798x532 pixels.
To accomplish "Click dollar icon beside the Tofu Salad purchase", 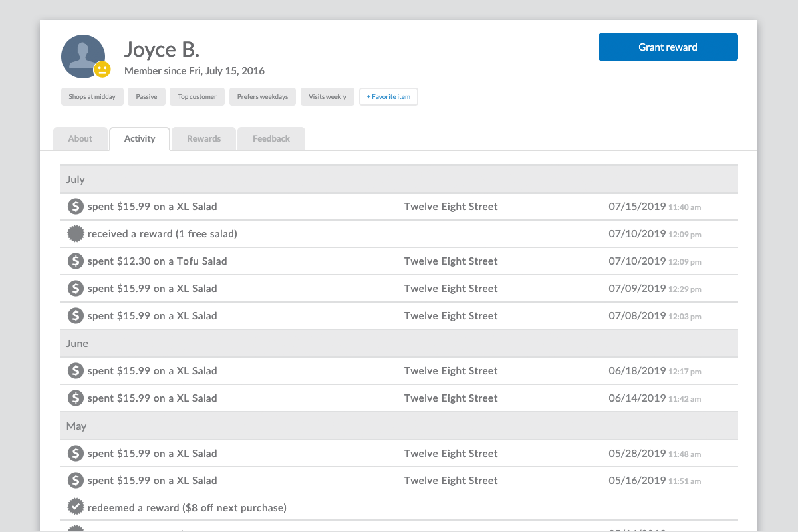I will (76, 261).
